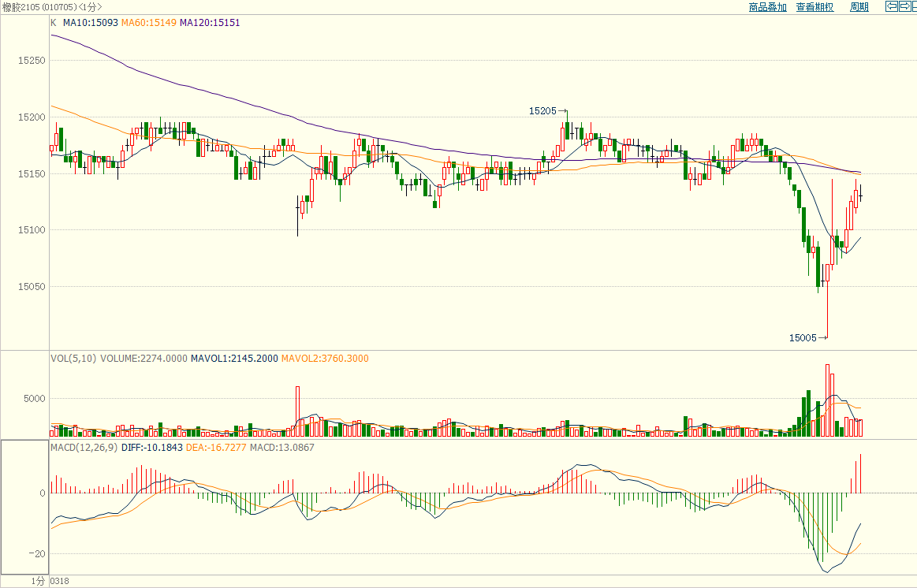Click the 15150 price axis label
Image resolution: width=917 pixels, height=588 pixels.
[32, 174]
